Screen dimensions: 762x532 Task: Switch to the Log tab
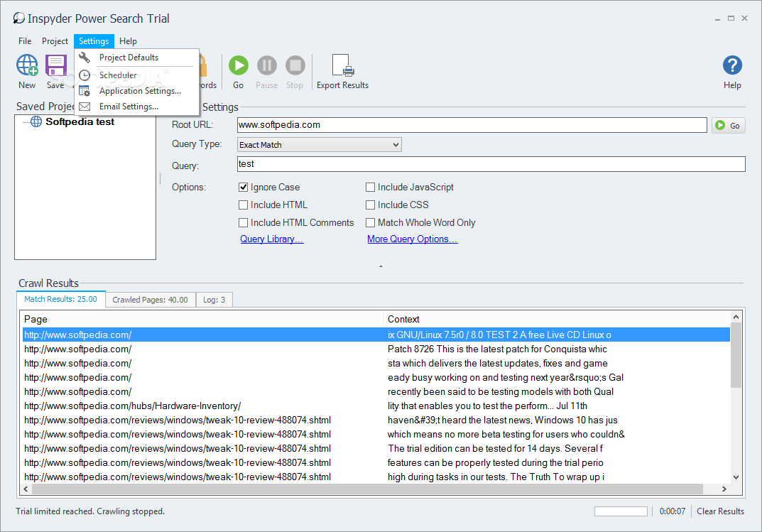214,300
